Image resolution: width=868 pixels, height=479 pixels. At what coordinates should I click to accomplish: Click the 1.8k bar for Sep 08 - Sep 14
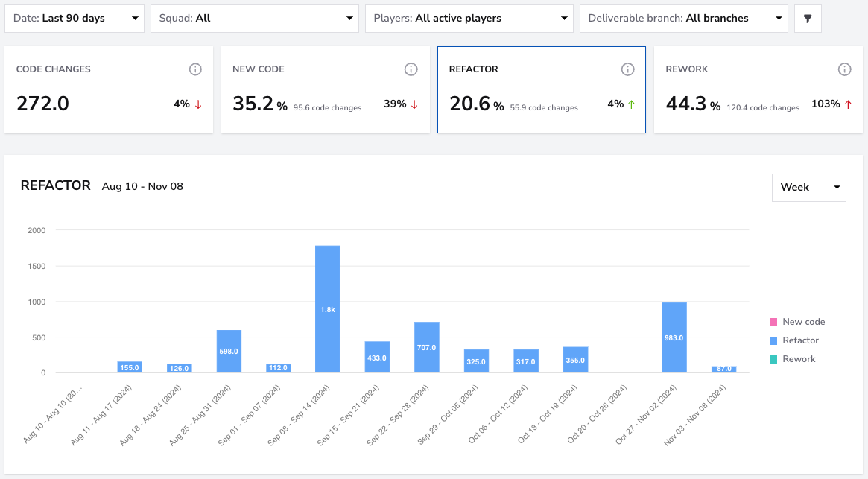[328, 309]
